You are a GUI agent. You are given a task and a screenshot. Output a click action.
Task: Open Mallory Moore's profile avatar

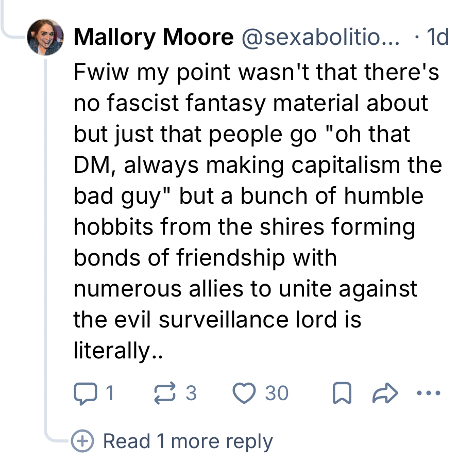[x=46, y=37]
